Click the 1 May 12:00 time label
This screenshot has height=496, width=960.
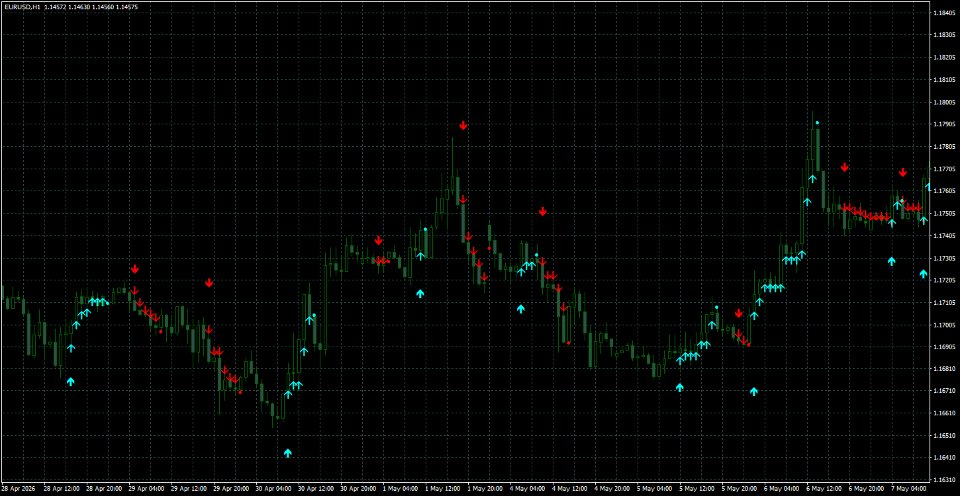click(444, 489)
